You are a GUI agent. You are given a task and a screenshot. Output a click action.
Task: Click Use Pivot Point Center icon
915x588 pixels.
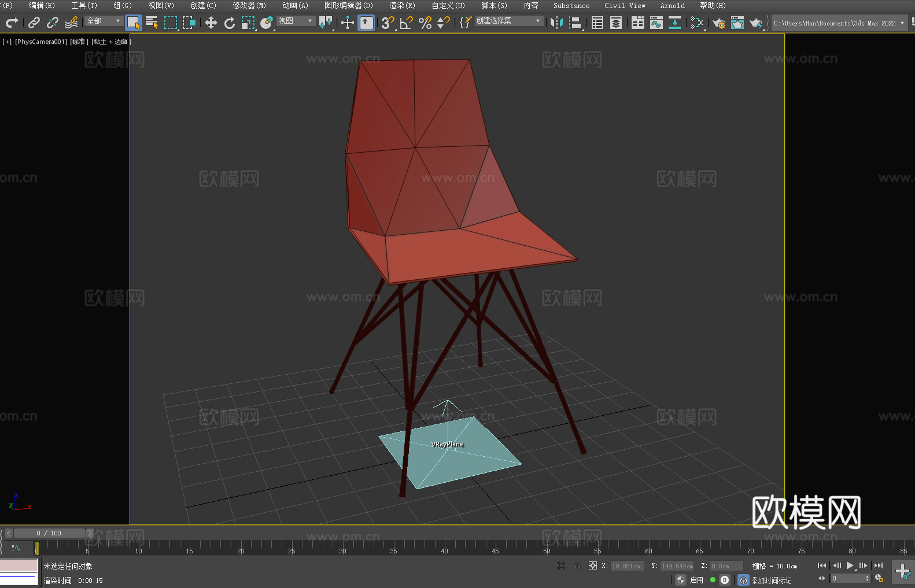(326, 23)
